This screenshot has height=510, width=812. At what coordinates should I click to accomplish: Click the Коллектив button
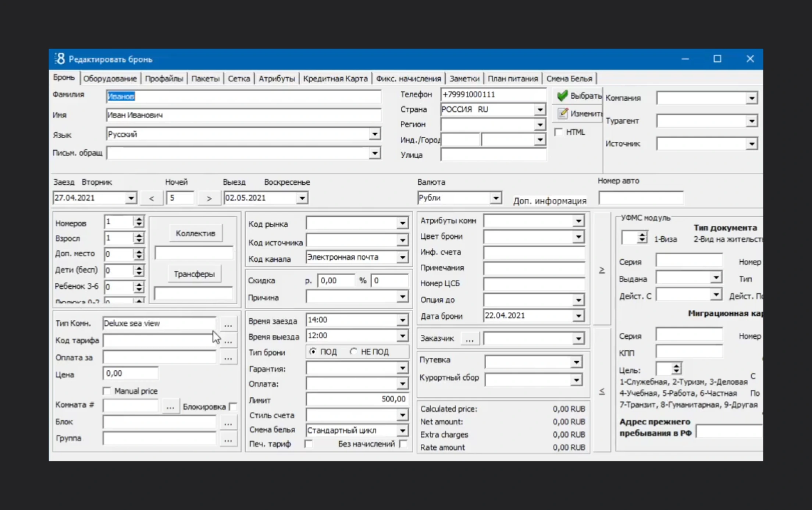[195, 233]
